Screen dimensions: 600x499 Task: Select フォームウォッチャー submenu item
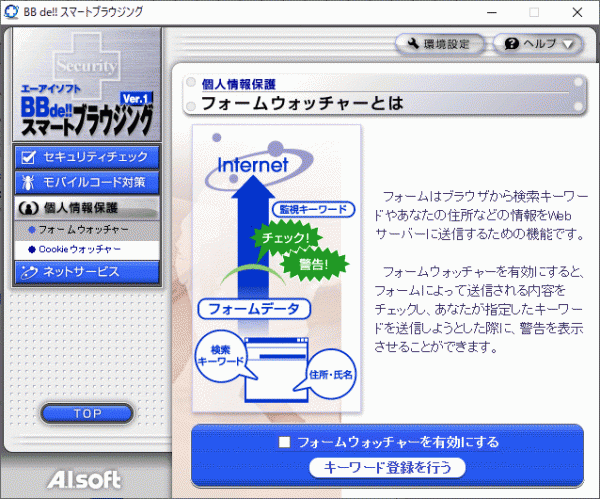[87, 230]
